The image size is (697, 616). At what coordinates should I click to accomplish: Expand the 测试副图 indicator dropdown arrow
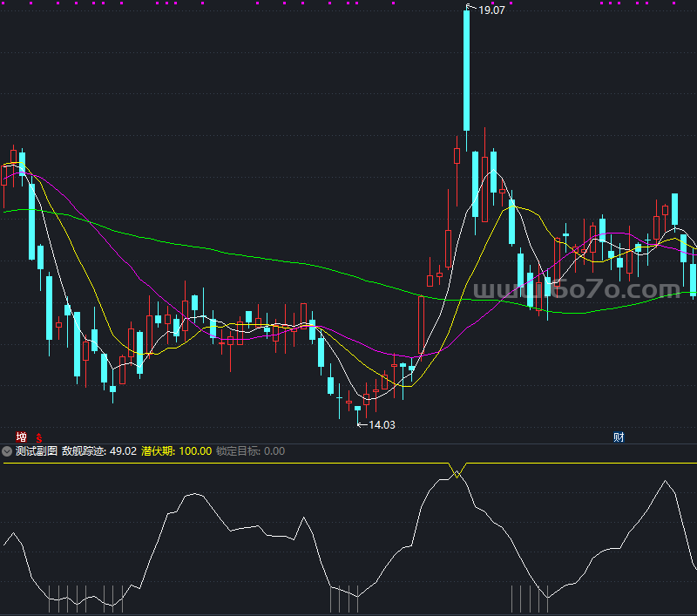pos(7,451)
